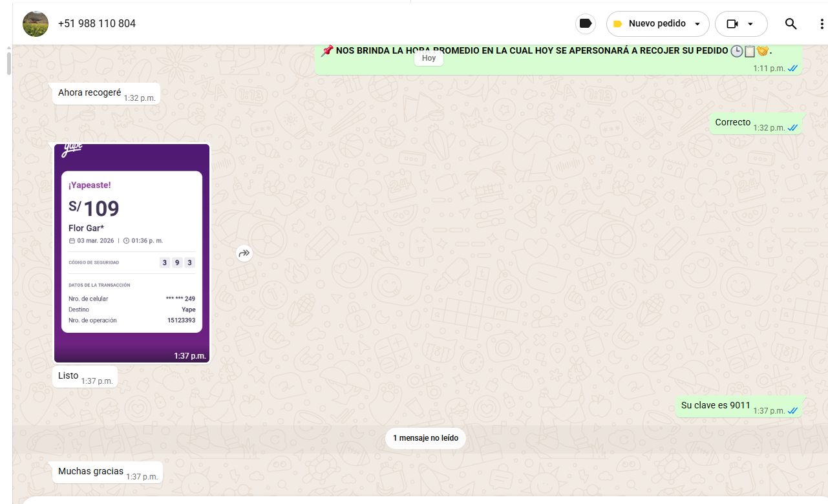Image resolution: width=828 pixels, height=504 pixels.
Task: Click the Hoy date badge
Action: point(429,58)
